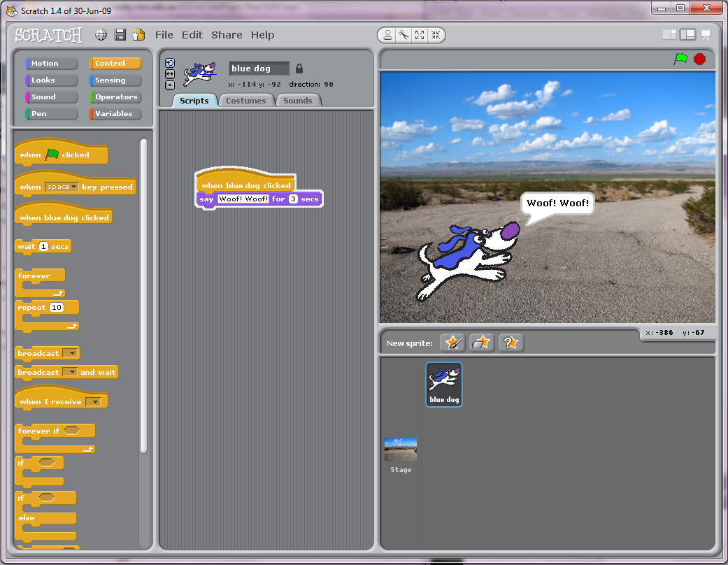
Task: Edit seconds value 3 in say block
Action: 293,199
